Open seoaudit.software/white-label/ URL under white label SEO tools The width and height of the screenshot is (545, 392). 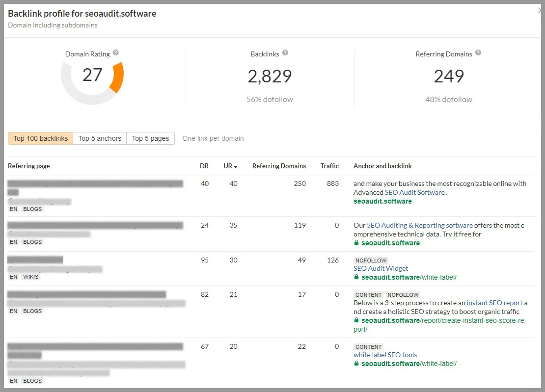tap(409, 364)
